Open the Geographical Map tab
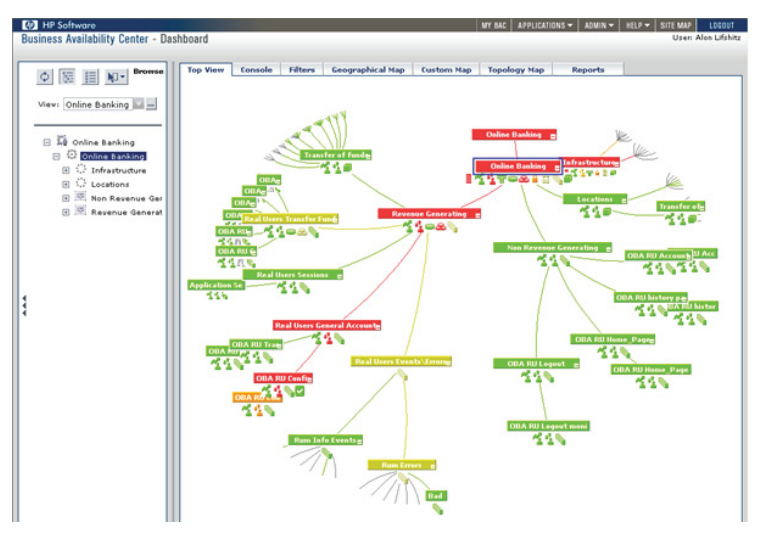The image size is (765, 534). tap(368, 70)
